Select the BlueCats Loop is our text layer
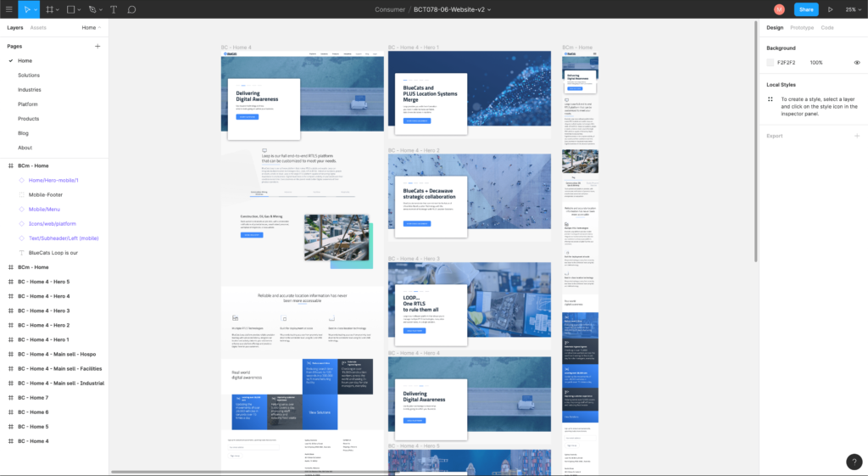 54,253
